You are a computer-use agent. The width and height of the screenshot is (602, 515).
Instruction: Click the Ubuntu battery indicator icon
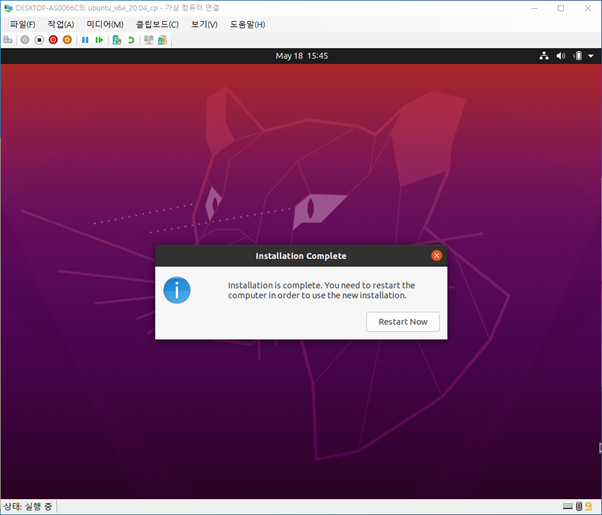(578, 56)
